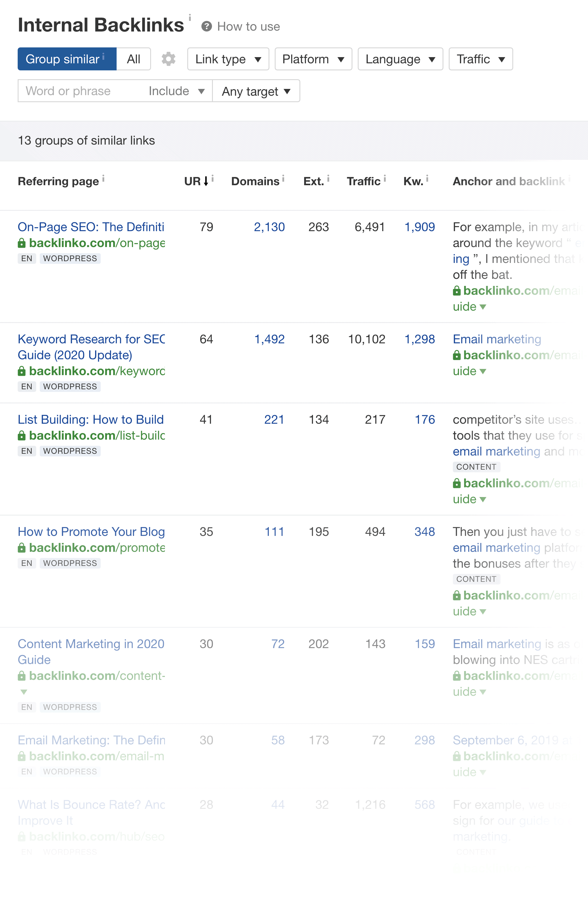
Task: Click the Kw. column info icon
Action: [429, 179]
